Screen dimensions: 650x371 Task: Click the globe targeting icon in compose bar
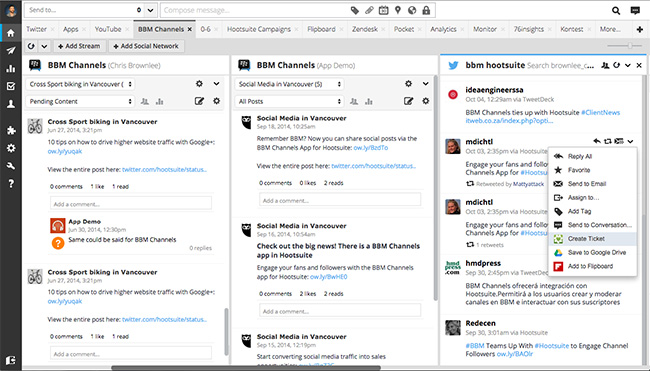click(x=412, y=10)
